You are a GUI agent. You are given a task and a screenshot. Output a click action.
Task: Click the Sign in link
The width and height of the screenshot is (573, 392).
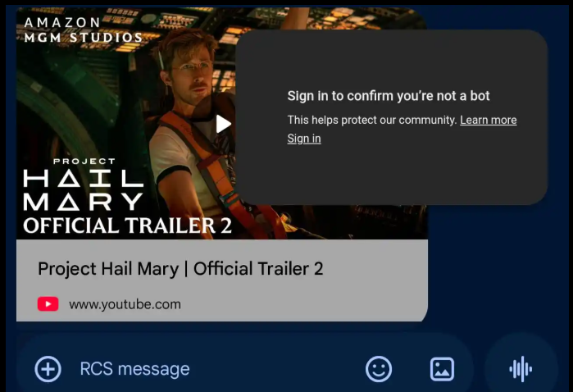click(x=304, y=139)
